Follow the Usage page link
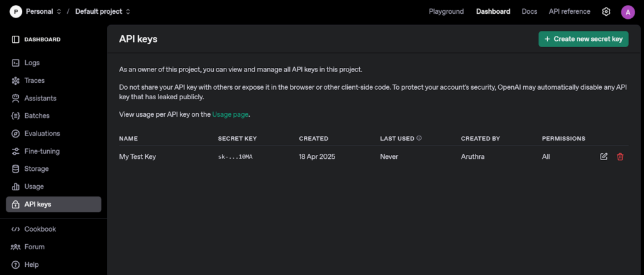This screenshot has height=275, width=644. (230, 114)
